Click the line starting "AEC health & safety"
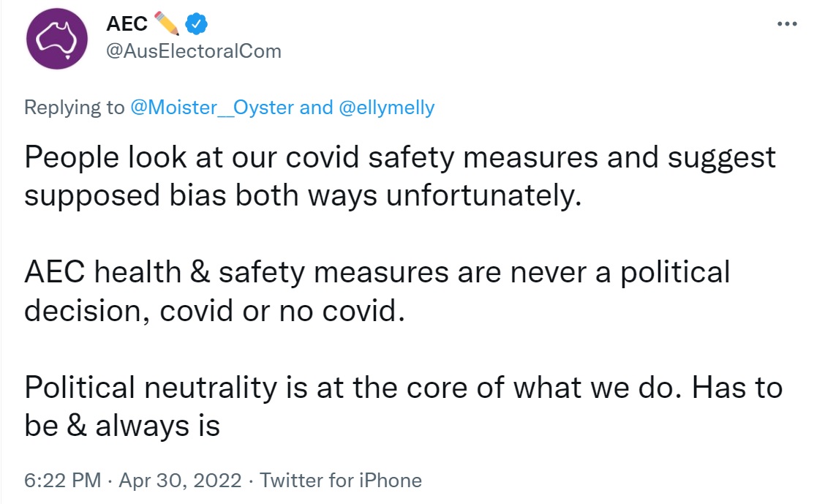 click(x=377, y=272)
